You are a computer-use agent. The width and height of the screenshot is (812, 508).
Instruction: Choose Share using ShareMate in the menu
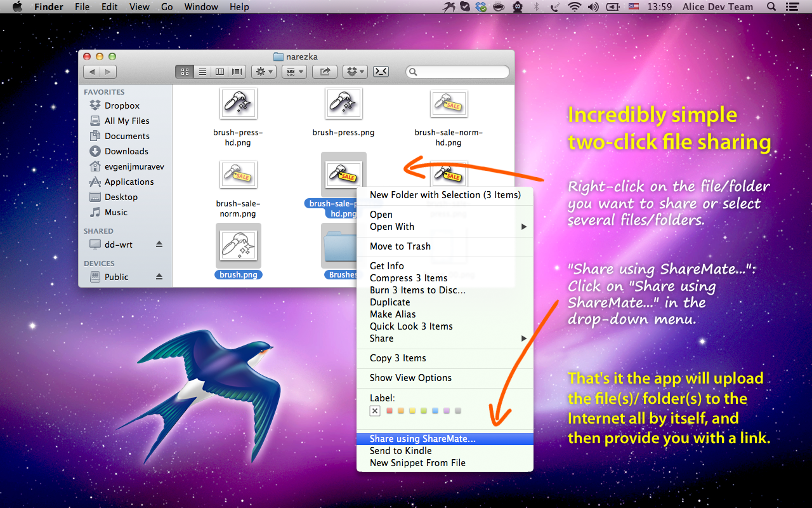422,438
